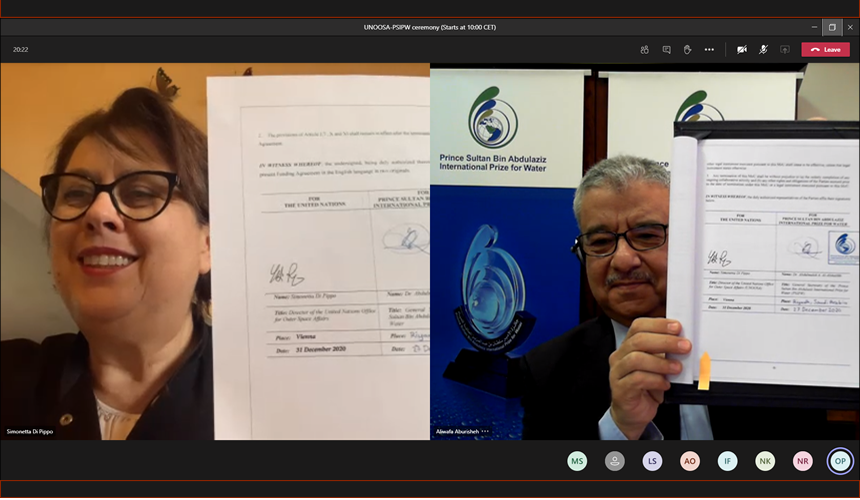Select the MS participant avatar

(x=577, y=461)
